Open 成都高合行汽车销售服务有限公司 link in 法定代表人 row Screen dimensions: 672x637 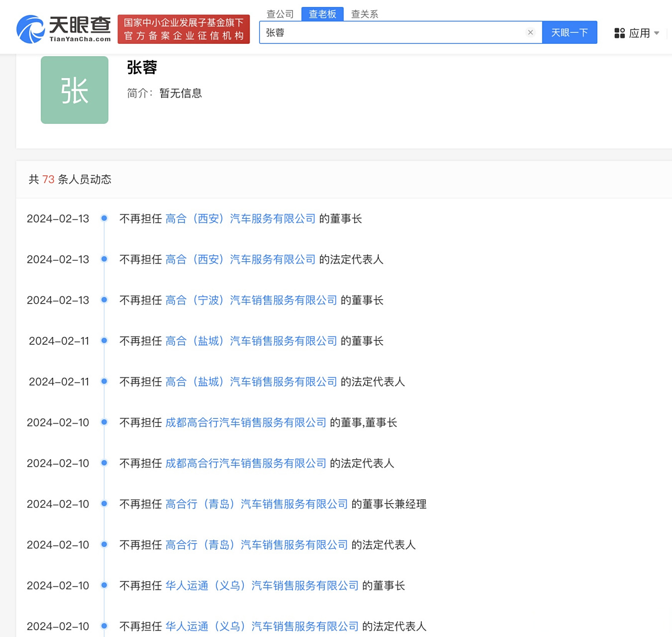coord(246,463)
